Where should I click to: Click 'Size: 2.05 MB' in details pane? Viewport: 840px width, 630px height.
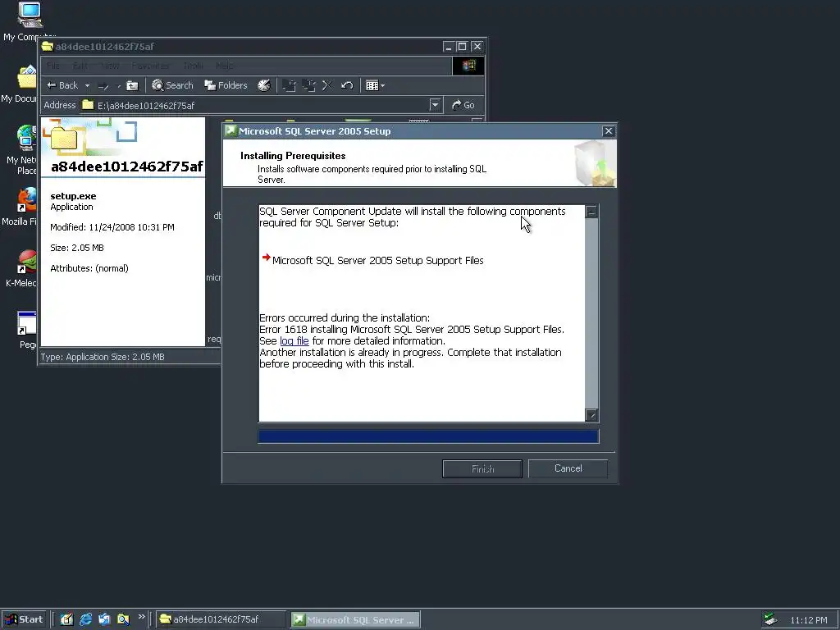[77, 248]
